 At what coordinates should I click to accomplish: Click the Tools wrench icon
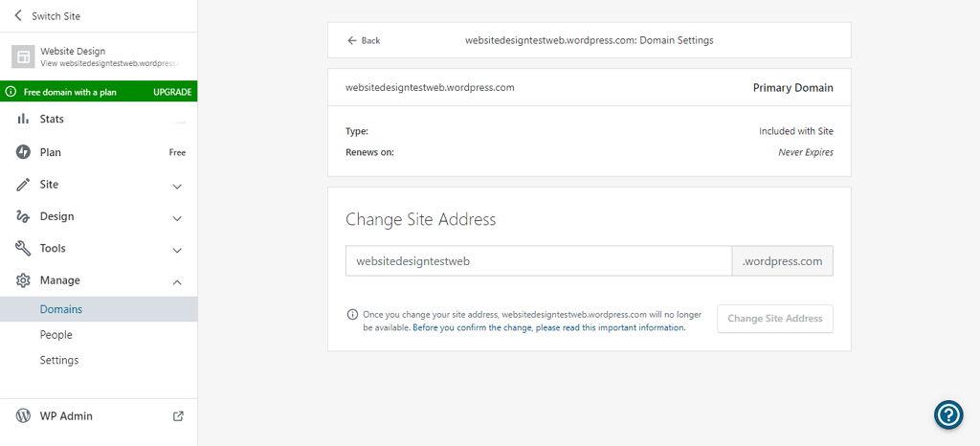[x=23, y=249]
